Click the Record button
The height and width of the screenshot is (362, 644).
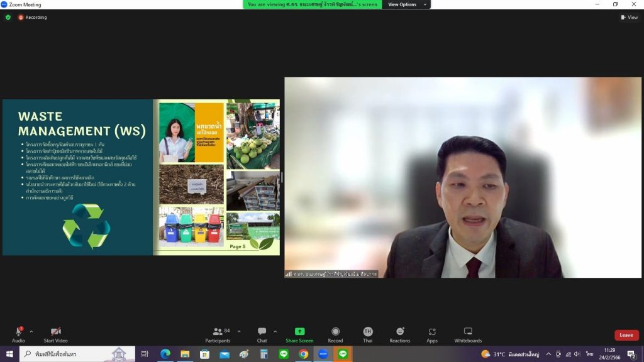[x=335, y=335]
